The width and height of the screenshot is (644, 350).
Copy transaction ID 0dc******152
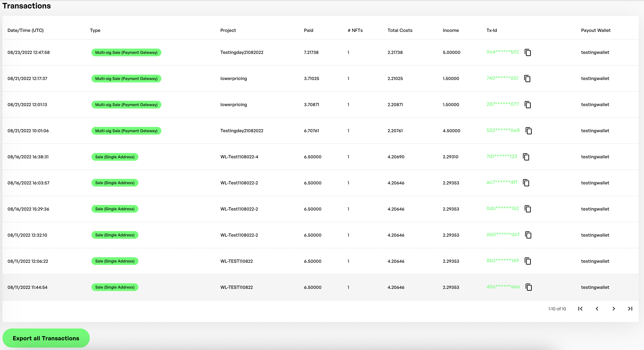pos(528,209)
